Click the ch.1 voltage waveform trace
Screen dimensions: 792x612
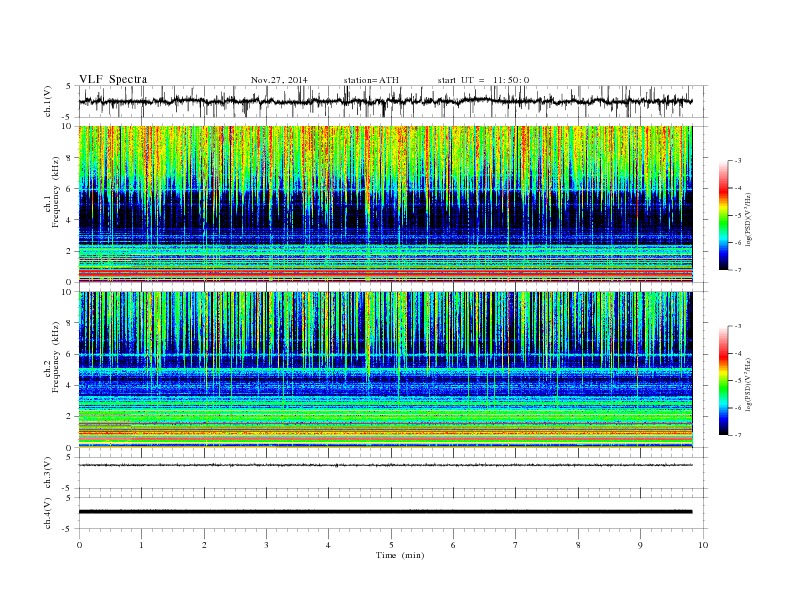pos(385,101)
